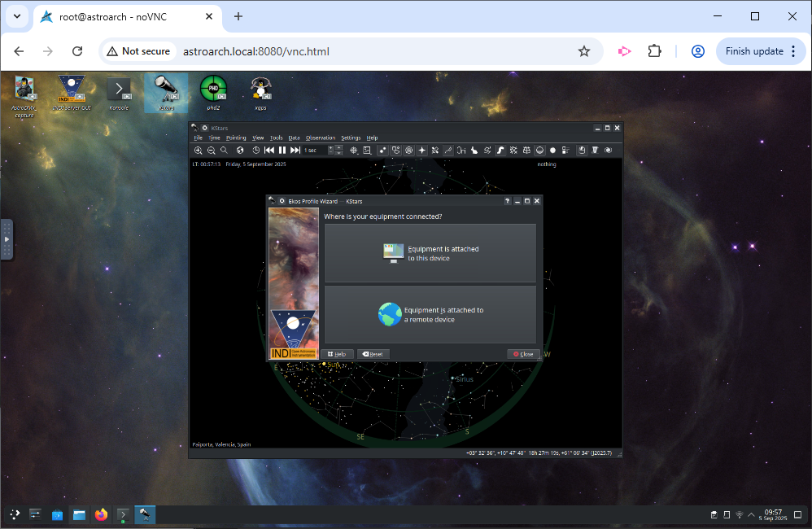Pause the KStars simulation clock
Image resolution: width=812 pixels, height=529 pixels.
[282, 151]
